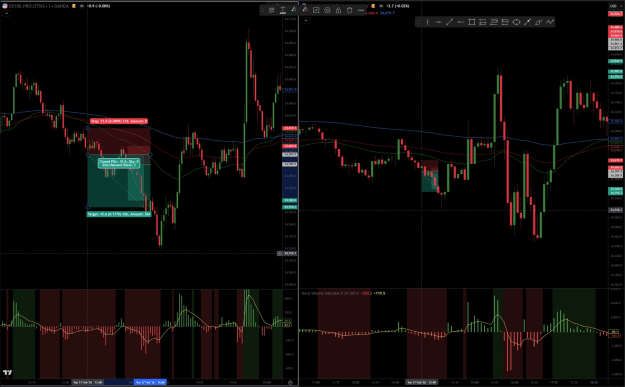Delete the selected drawing with trash icon

[350, 10]
